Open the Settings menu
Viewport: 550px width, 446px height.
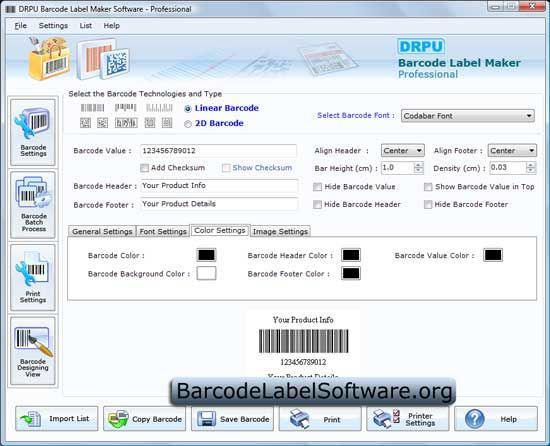tap(53, 26)
